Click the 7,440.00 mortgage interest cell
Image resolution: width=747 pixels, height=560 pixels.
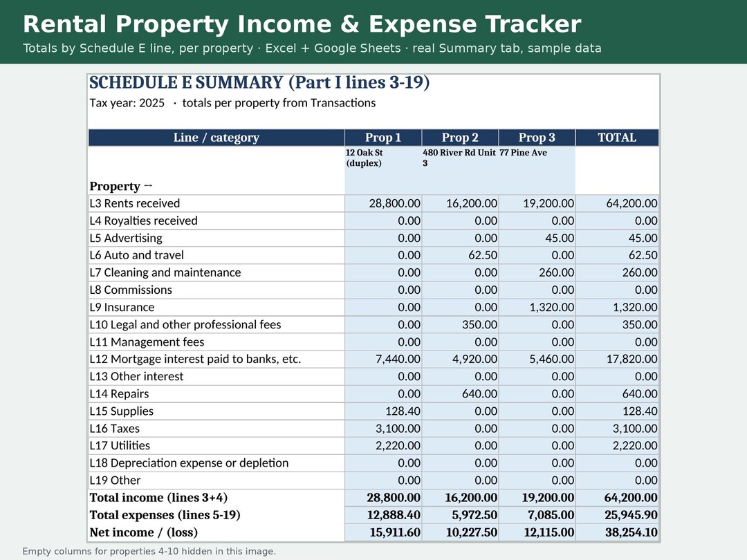[383, 359]
